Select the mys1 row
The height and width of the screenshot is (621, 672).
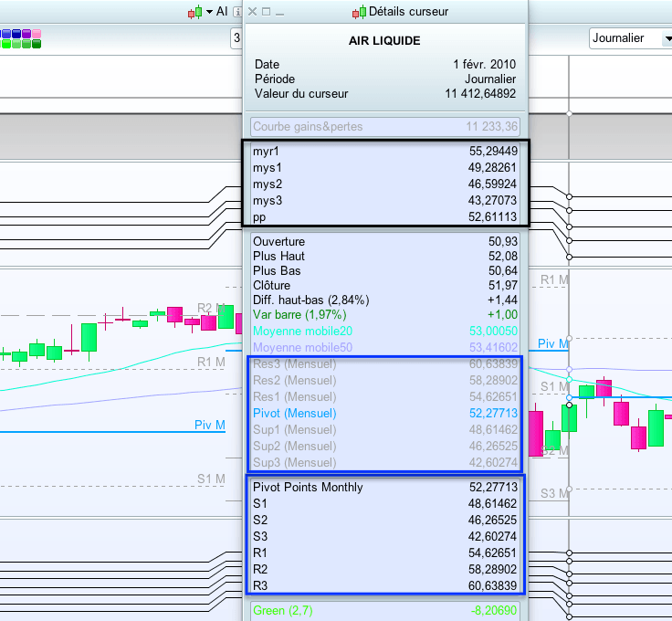[385, 167]
